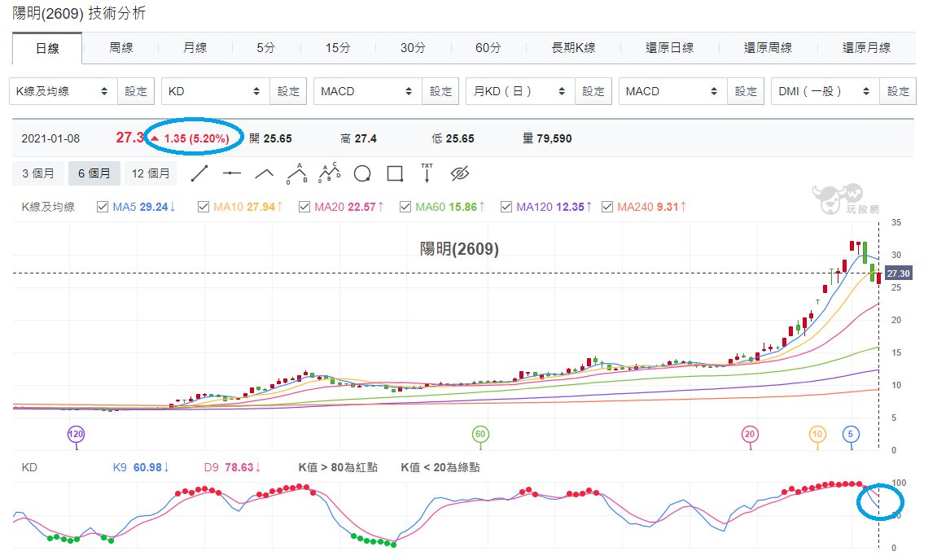Switch to the 還原日線 tab
The height and width of the screenshot is (560, 937).
click(x=669, y=48)
